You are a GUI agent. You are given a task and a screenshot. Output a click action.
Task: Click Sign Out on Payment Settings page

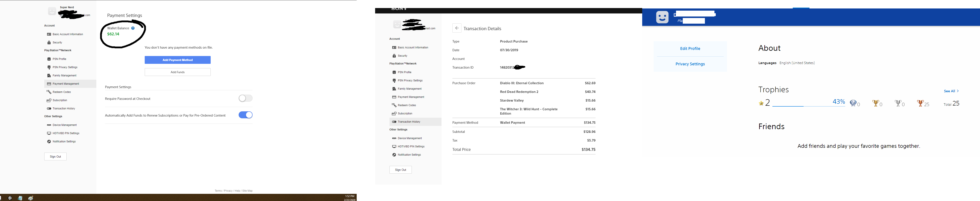click(55, 157)
